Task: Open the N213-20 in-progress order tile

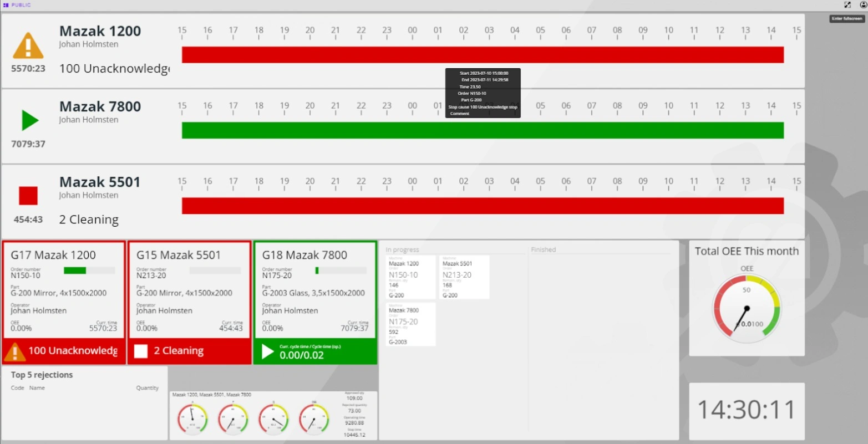Action: point(464,277)
